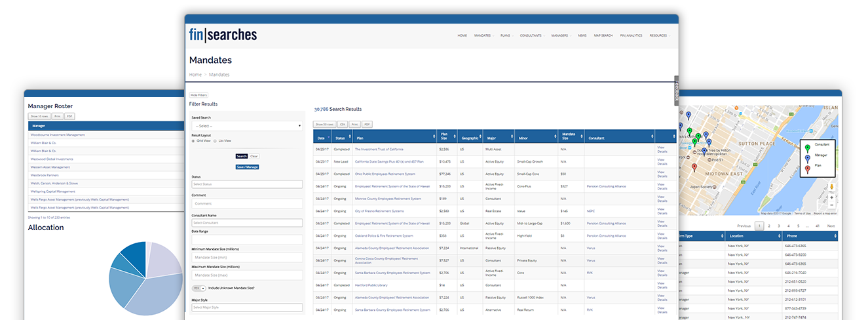Click the map zoom out minus icon
The image size is (868, 320).
click(831, 205)
